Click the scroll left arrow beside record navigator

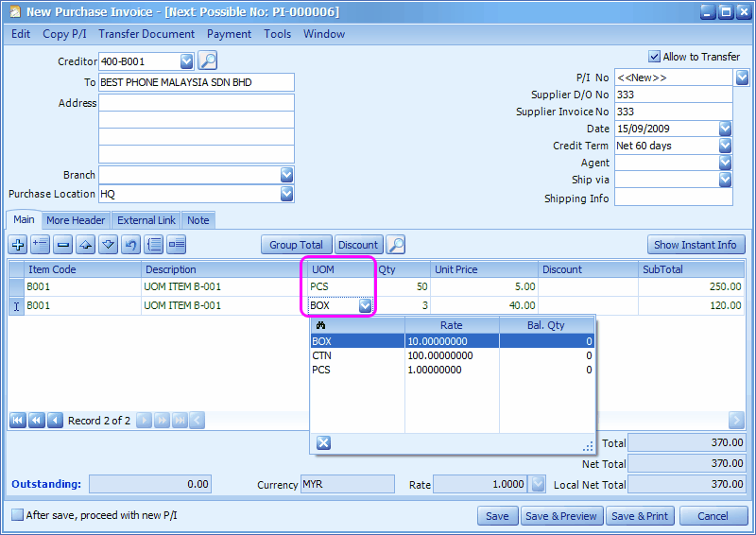[x=198, y=421]
